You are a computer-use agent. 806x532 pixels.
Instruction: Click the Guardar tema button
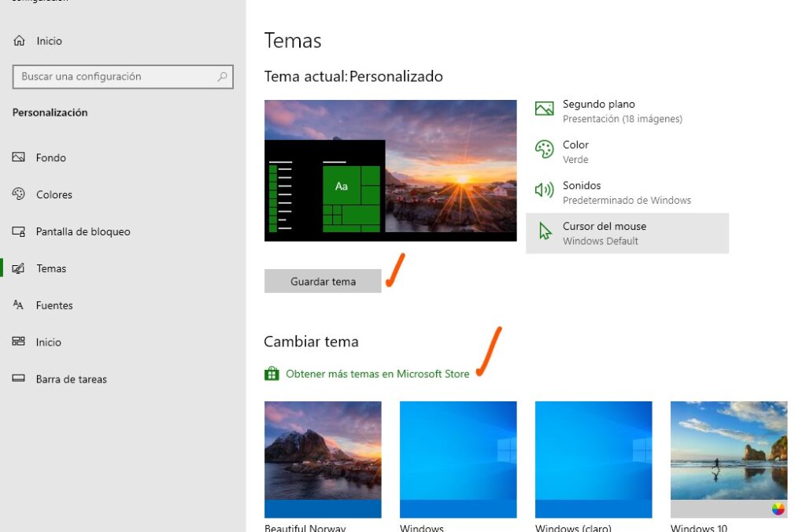[x=323, y=281]
